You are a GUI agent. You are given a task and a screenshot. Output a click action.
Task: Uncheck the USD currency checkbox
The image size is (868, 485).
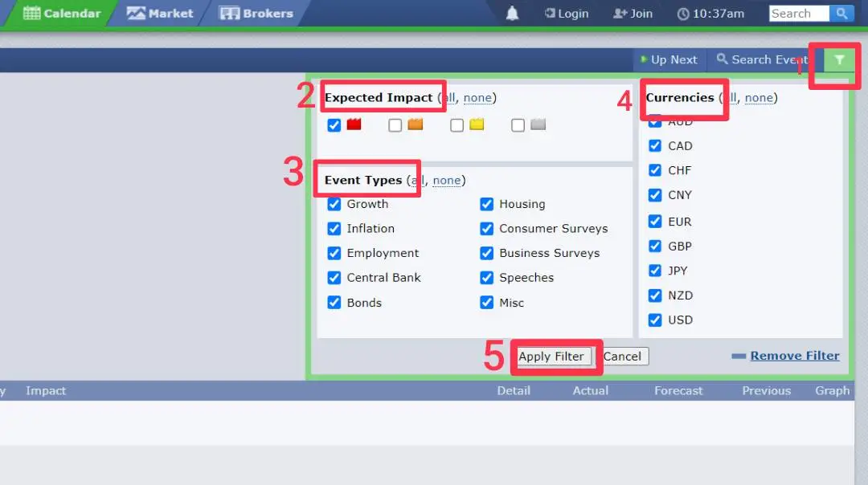pyautogui.click(x=655, y=320)
